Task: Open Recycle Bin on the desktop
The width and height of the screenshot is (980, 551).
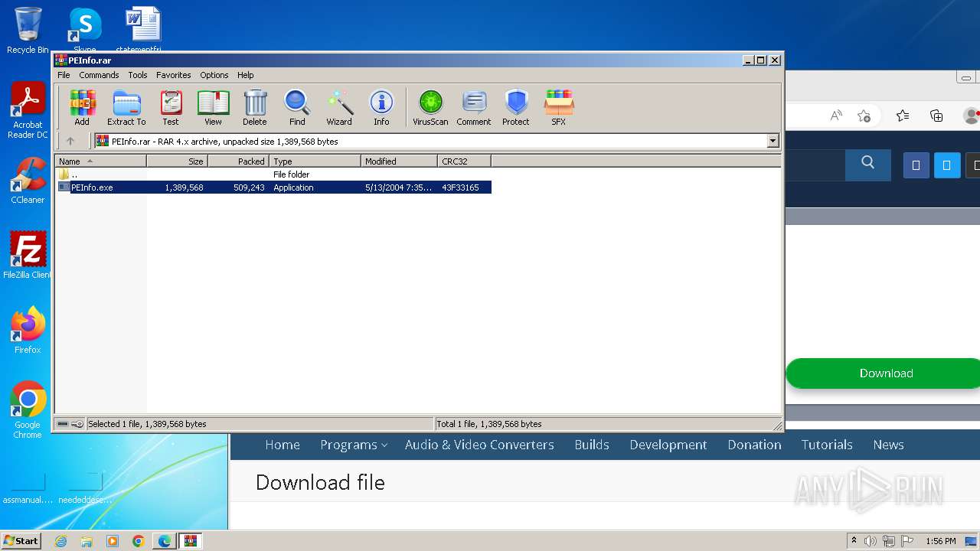Action: click(28, 31)
